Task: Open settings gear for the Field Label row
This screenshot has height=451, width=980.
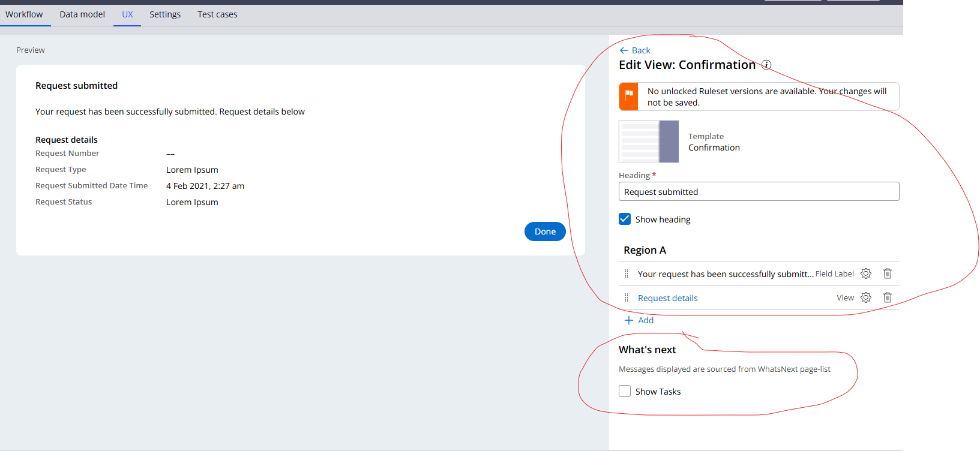Action: pyautogui.click(x=865, y=273)
